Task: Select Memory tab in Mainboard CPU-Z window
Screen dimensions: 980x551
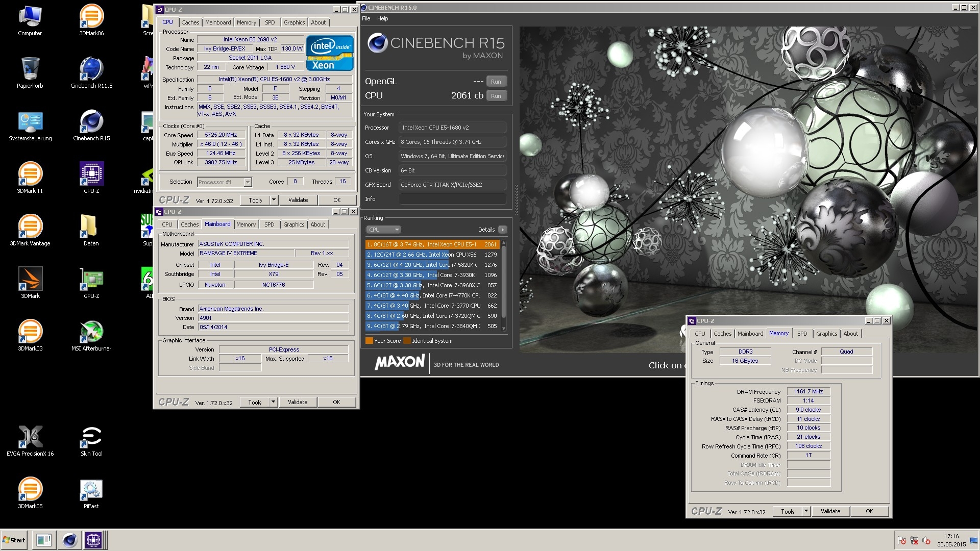Action: (246, 224)
